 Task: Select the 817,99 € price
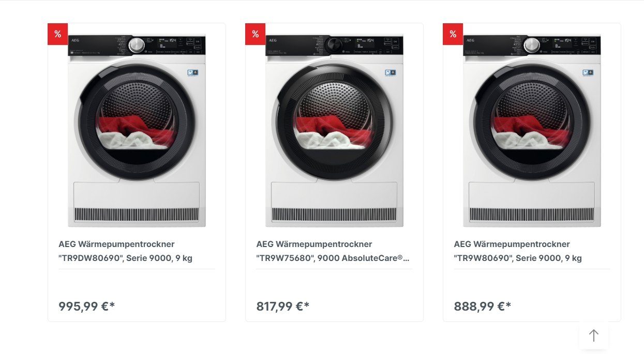283,306
